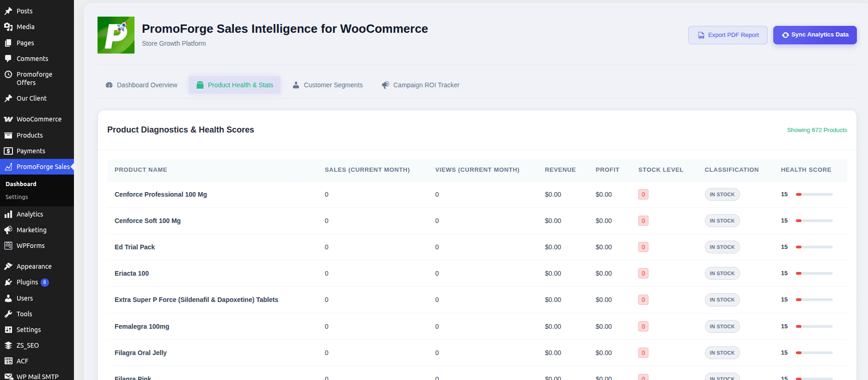Click the Plugins plug icon
The height and width of the screenshot is (380, 868).
coord(8,282)
